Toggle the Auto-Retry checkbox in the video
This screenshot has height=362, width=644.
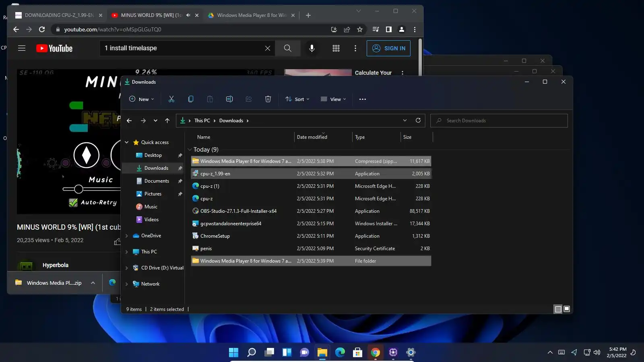[73, 203]
